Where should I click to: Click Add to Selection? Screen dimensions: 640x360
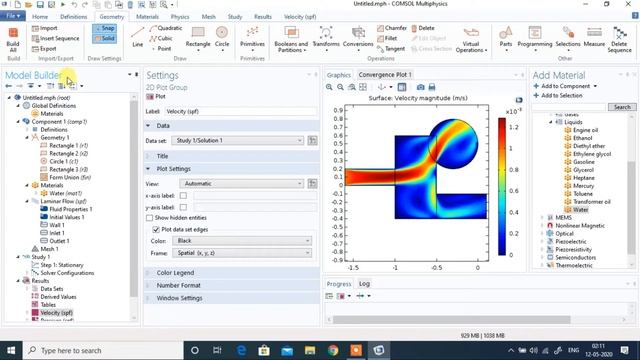(x=558, y=96)
